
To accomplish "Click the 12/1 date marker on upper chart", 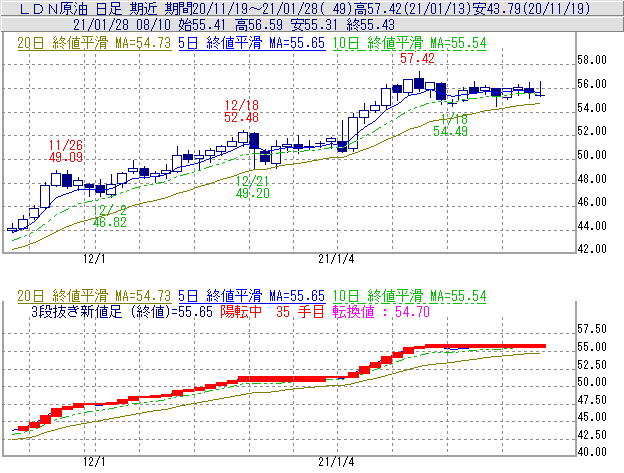I will tap(95, 258).
